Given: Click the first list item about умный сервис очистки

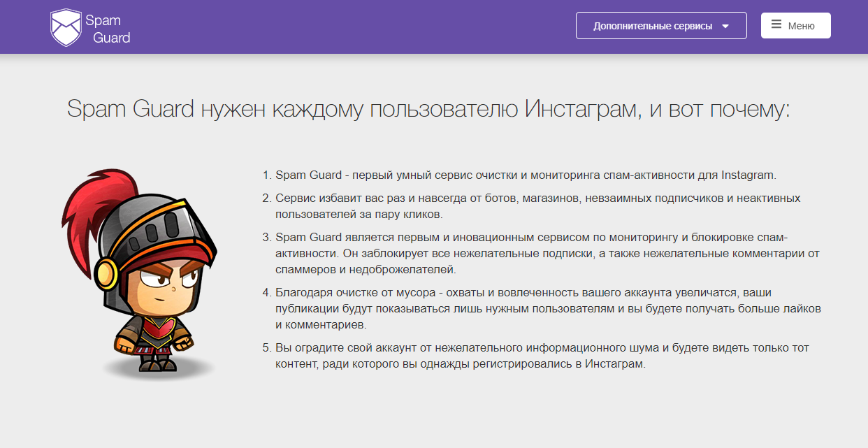Looking at the screenshot, I should pos(526,175).
